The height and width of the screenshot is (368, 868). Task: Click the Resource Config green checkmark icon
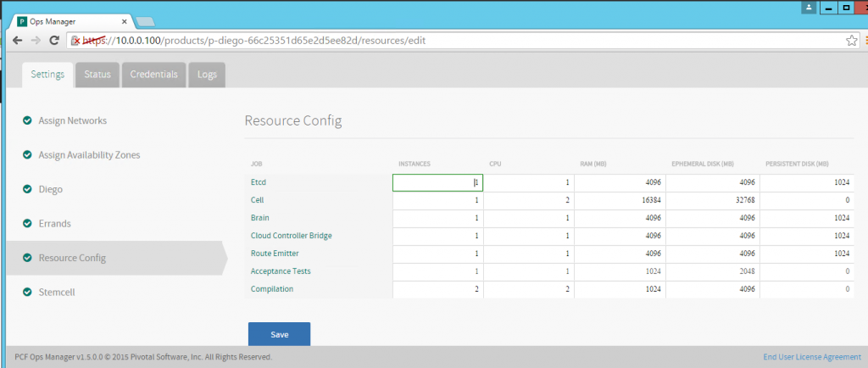click(26, 258)
